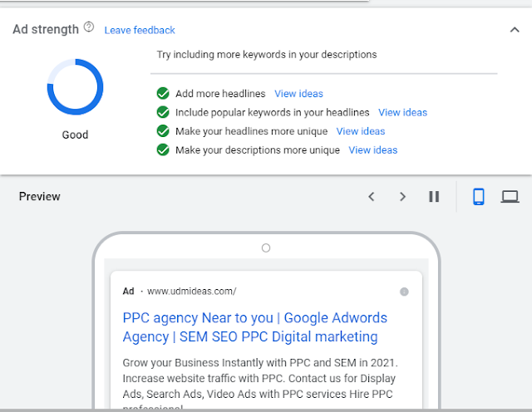This screenshot has width=532, height=412.
Task: Click the Leave feedback link
Action: (x=140, y=30)
